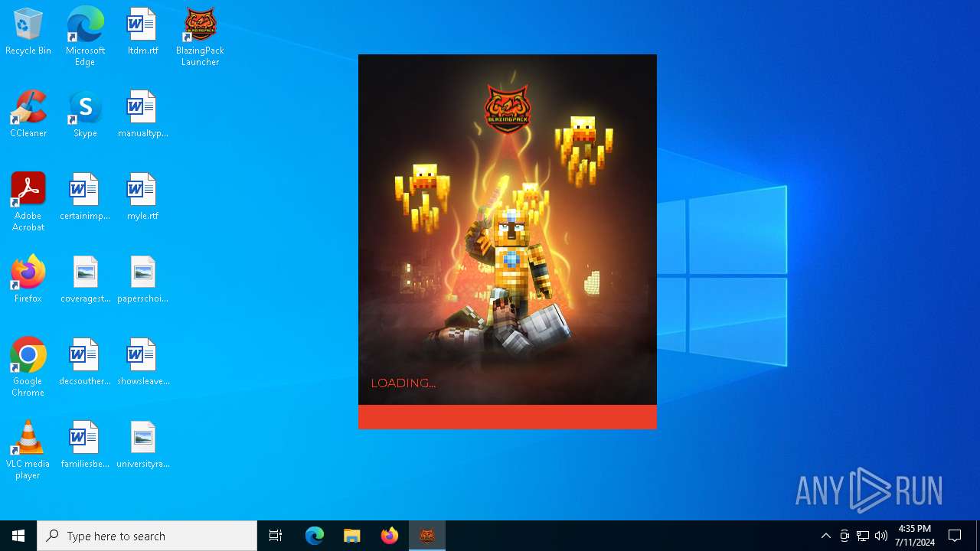Viewport: 980px width, 551px height.
Task: Open File Explorer from the taskbar
Action: point(352,536)
